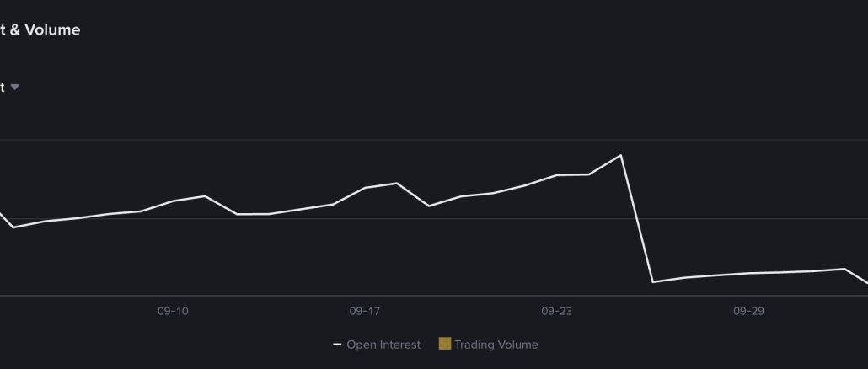Click the 09-17 date axis label

[x=365, y=312]
